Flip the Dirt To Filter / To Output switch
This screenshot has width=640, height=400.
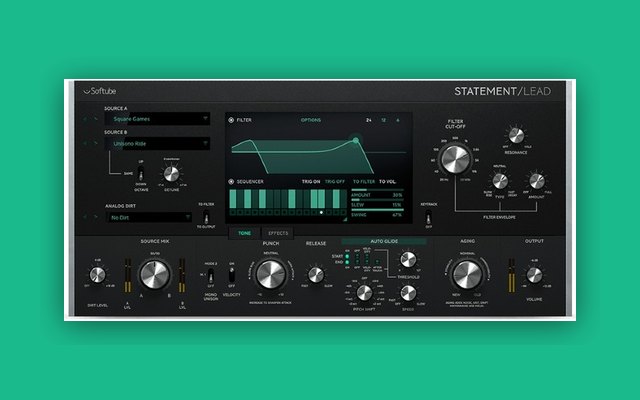pyautogui.click(x=206, y=216)
